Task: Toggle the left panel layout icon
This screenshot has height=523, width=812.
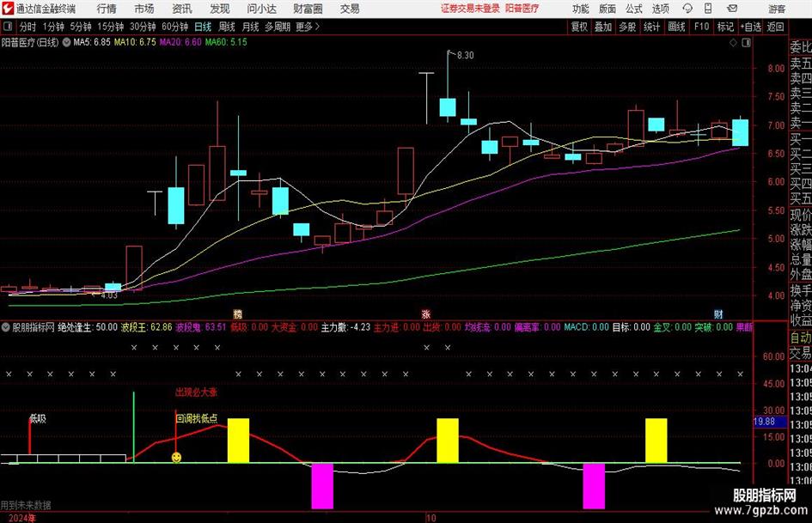Action: click(x=7, y=27)
